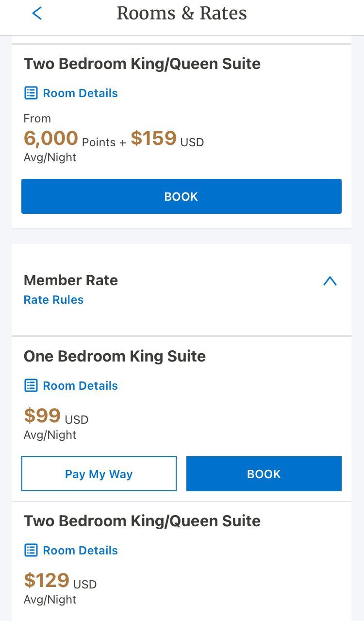Click the Rooms & Rates page title
Image resolution: width=364 pixels, height=621 pixels.
[182, 14]
